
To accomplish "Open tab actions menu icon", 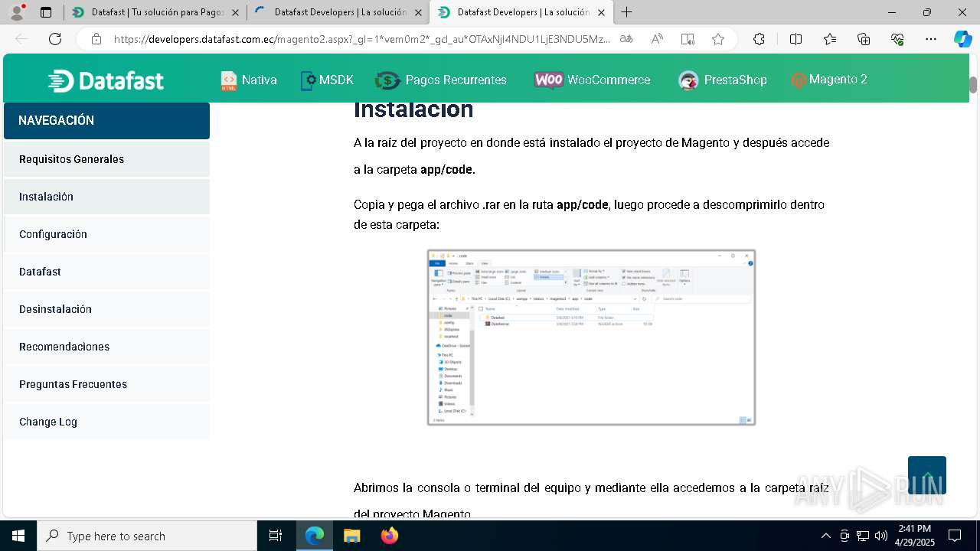I will click(x=46, y=12).
